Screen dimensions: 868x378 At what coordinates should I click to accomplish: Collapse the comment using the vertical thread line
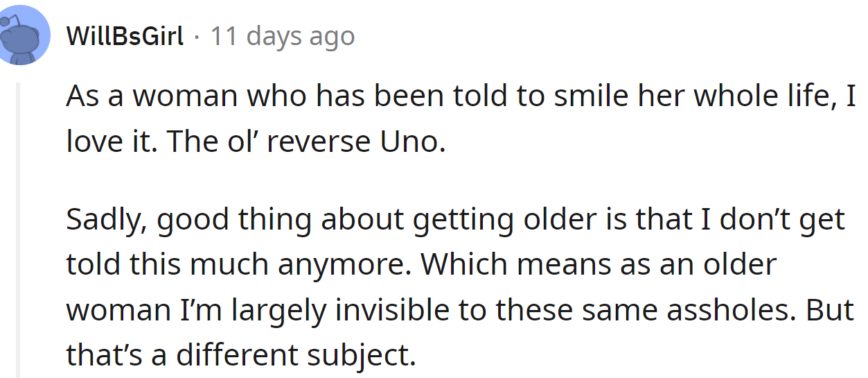coord(19,229)
